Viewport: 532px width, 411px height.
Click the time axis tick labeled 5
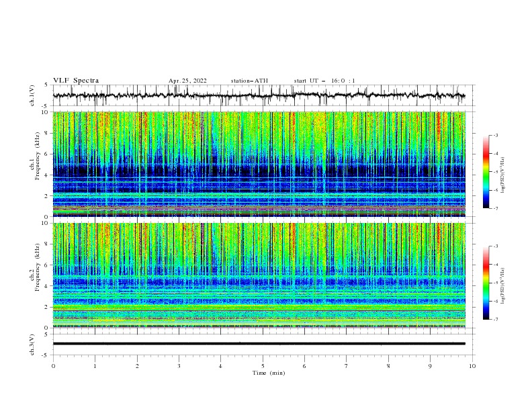pos(263,366)
